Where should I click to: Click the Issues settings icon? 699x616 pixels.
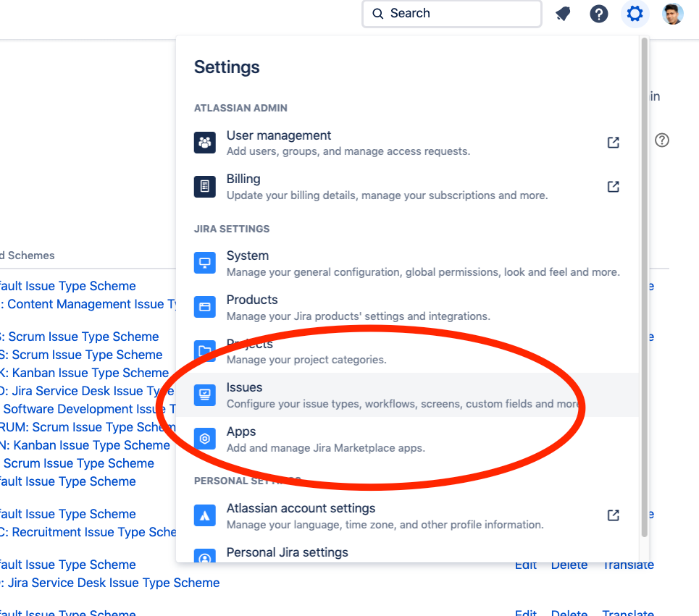coord(204,395)
